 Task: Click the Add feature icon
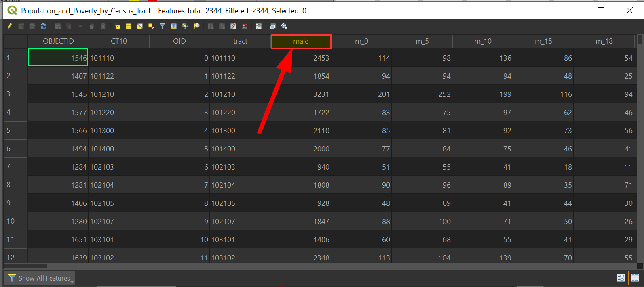pyautogui.click(x=58, y=26)
